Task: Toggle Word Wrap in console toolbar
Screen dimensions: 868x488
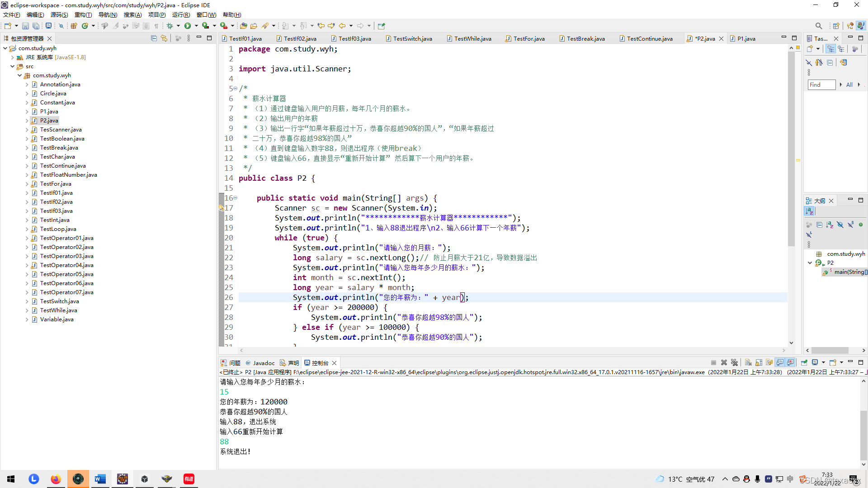Action: pos(769,363)
